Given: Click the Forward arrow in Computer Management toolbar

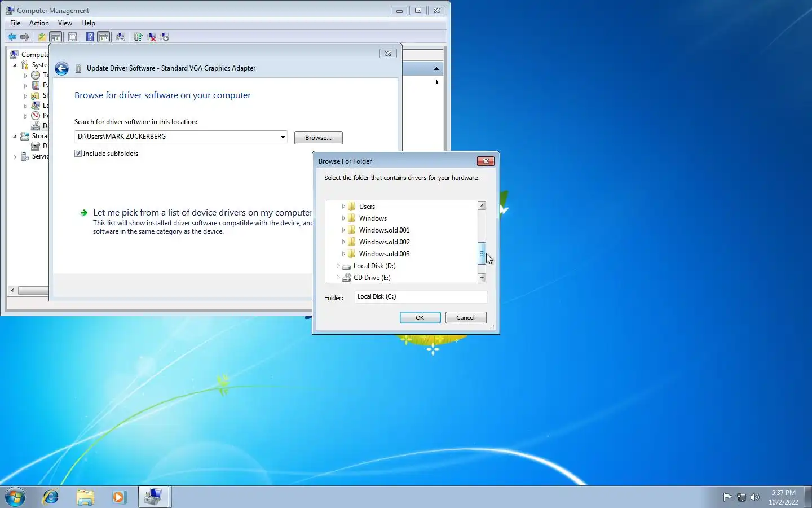Looking at the screenshot, I should [25, 37].
